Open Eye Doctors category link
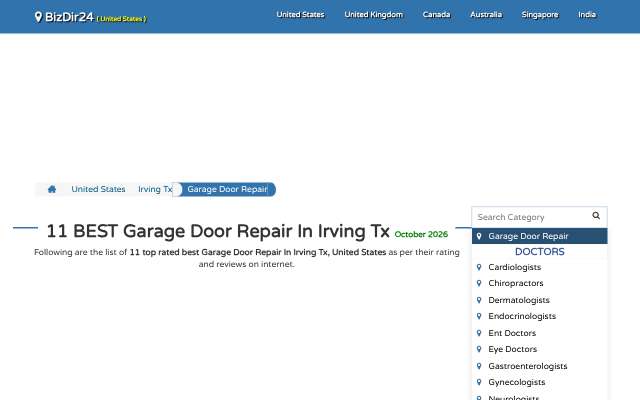This screenshot has height=400, width=640. point(513,349)
